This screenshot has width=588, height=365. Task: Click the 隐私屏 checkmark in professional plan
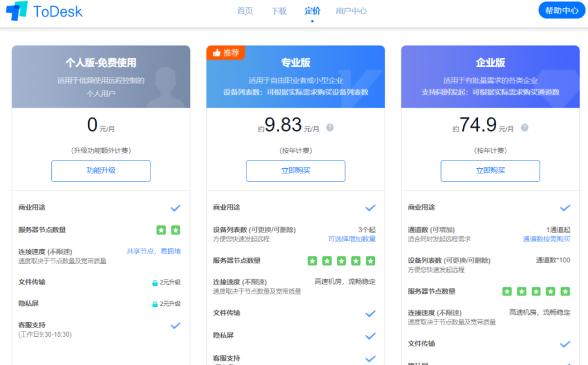pos(370,336)
